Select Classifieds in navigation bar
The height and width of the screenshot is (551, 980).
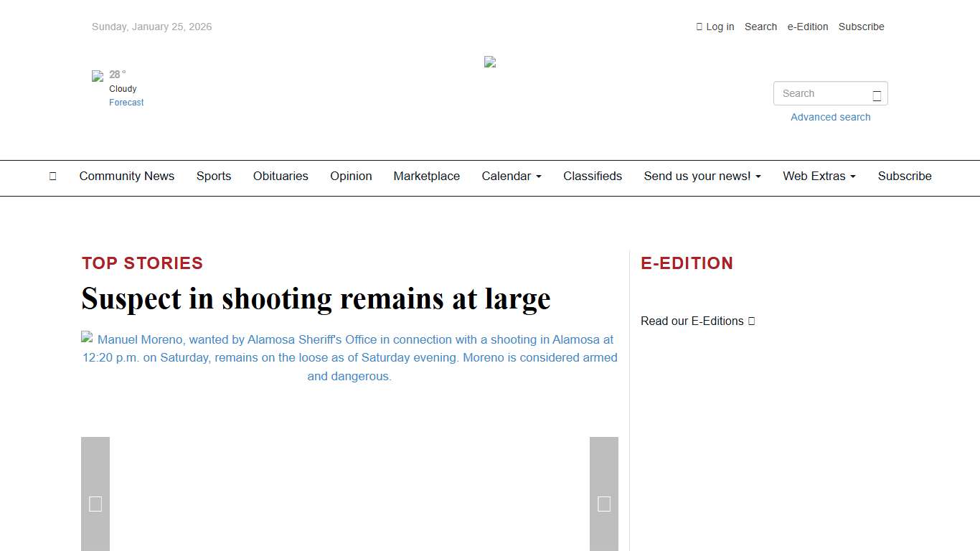point(592,176)
